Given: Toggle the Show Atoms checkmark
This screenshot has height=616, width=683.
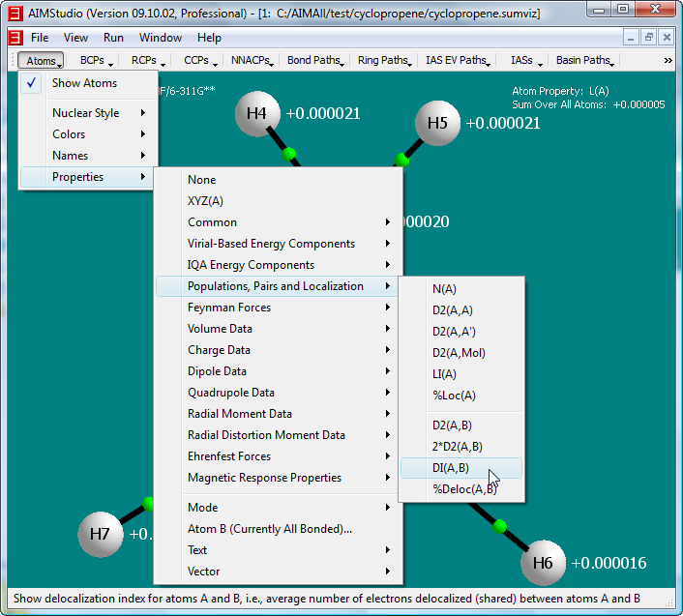Looking at the screenshot, I should pos(32,83).
